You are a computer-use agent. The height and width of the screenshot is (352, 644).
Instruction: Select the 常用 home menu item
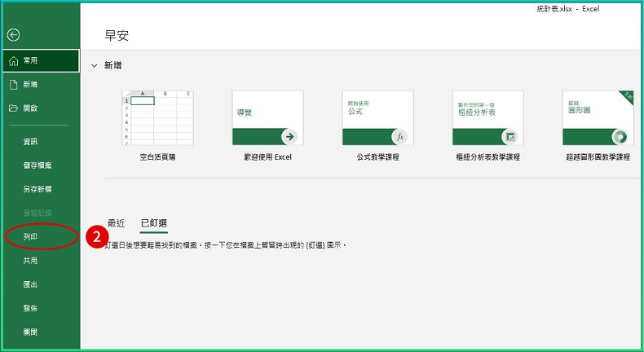coord(41,61)
